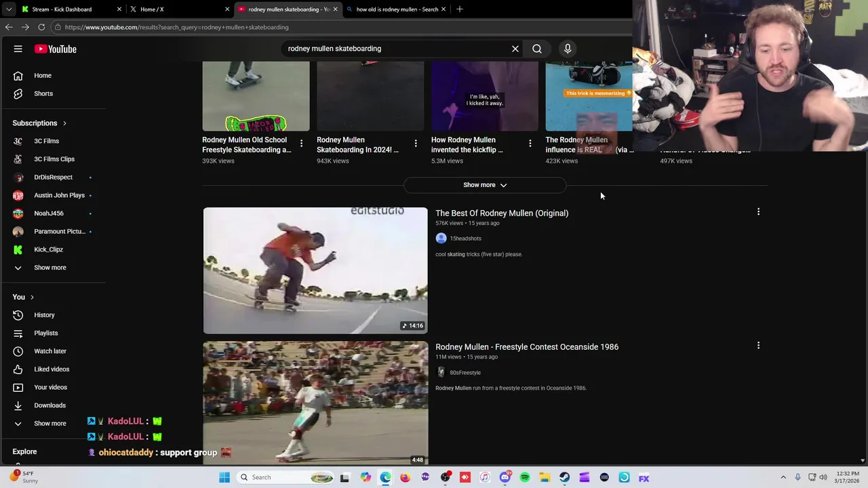Play The Best Of Rodney Mullen thumbnail
Image resolution: width=868 pixels, height=488 pixels.
[x=315, y=270]
